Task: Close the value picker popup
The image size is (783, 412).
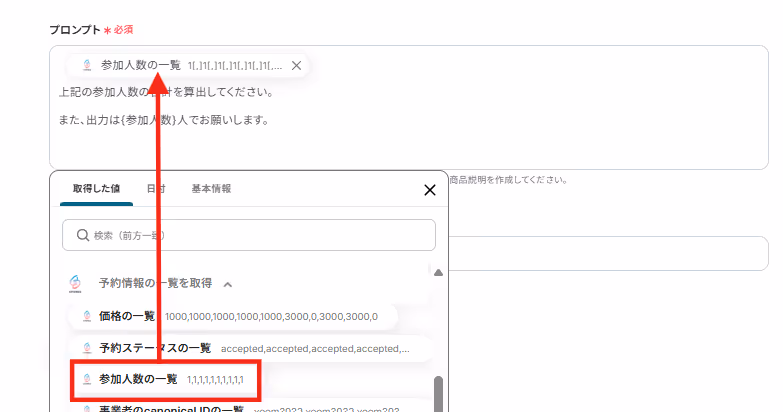Action: coord(429,190)
